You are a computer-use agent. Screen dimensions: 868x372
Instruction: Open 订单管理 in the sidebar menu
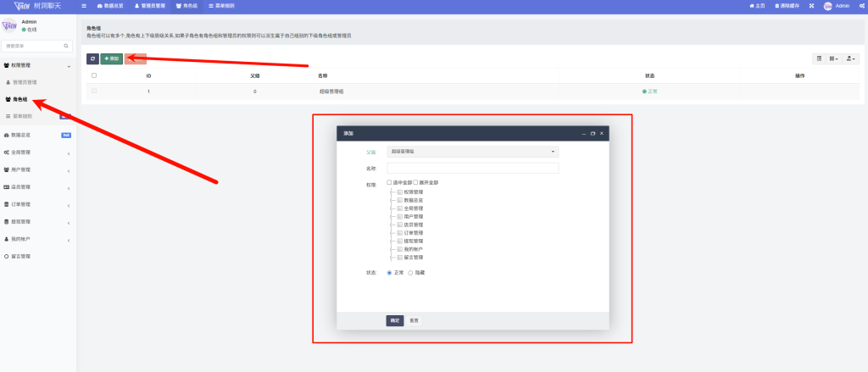click(x=36, y=204)
